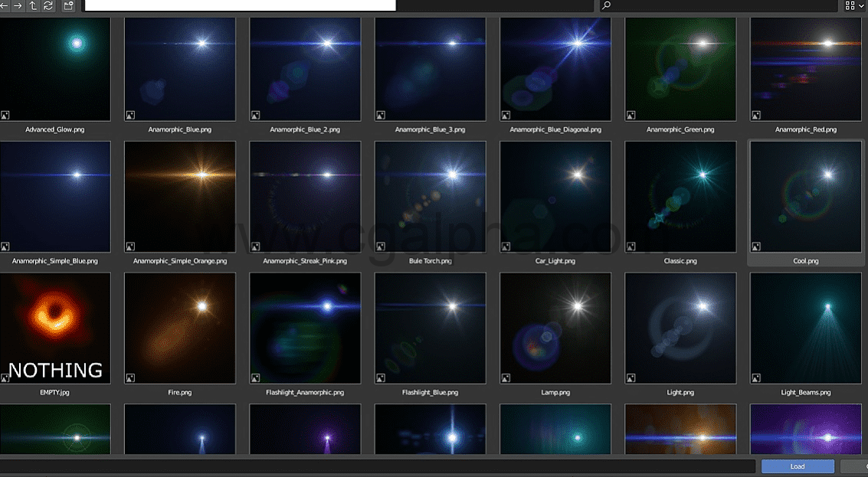Open the display settings dropdown arrow
The height and width of the screenshot is (477, 868).
coord(862,5)
